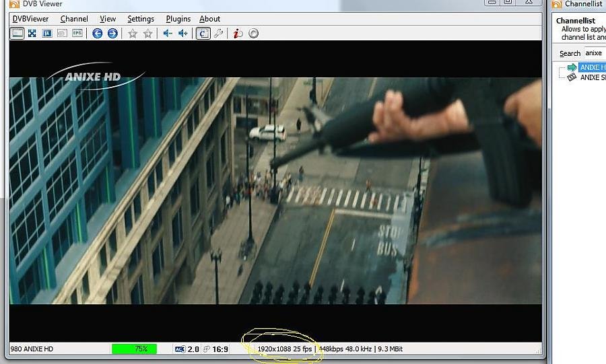This screenshot has height=364, width=606.
Task: Open the DVBViewer menu
Action: point(31,19)
